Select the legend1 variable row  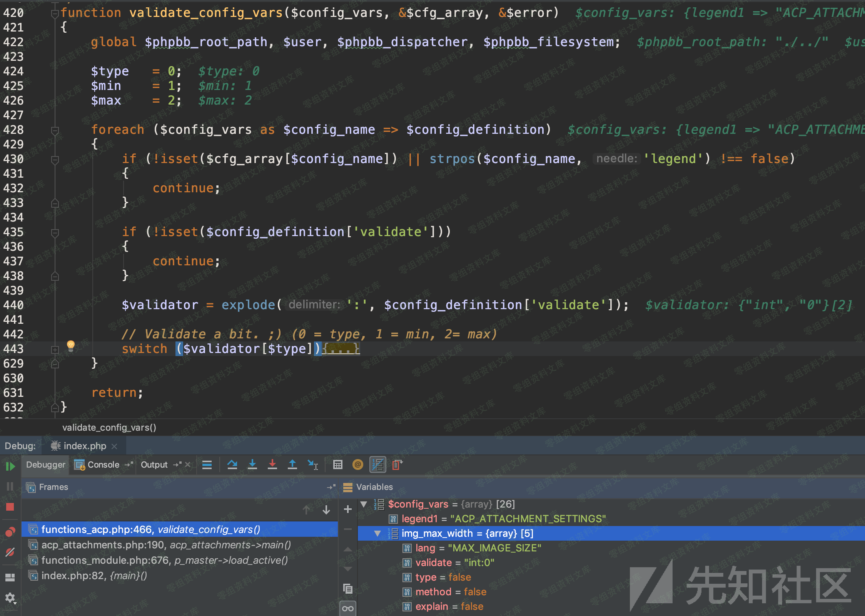[x=611, y=519]
